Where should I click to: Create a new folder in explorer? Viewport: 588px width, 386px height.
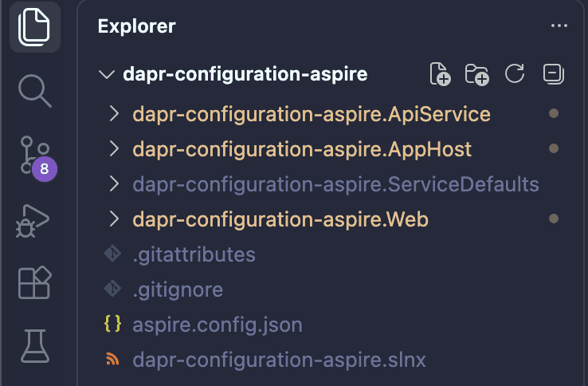click(476, 74)
